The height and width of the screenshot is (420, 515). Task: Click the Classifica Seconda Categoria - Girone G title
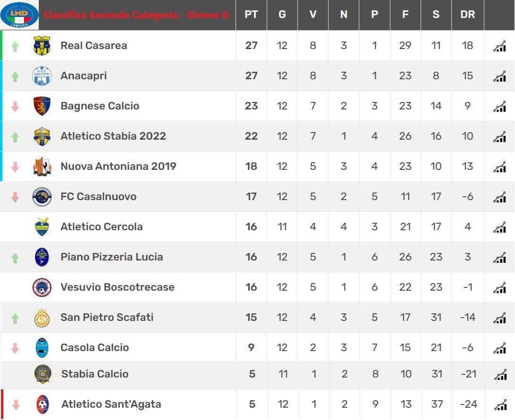pyautogui.click(x=136, y=15)
